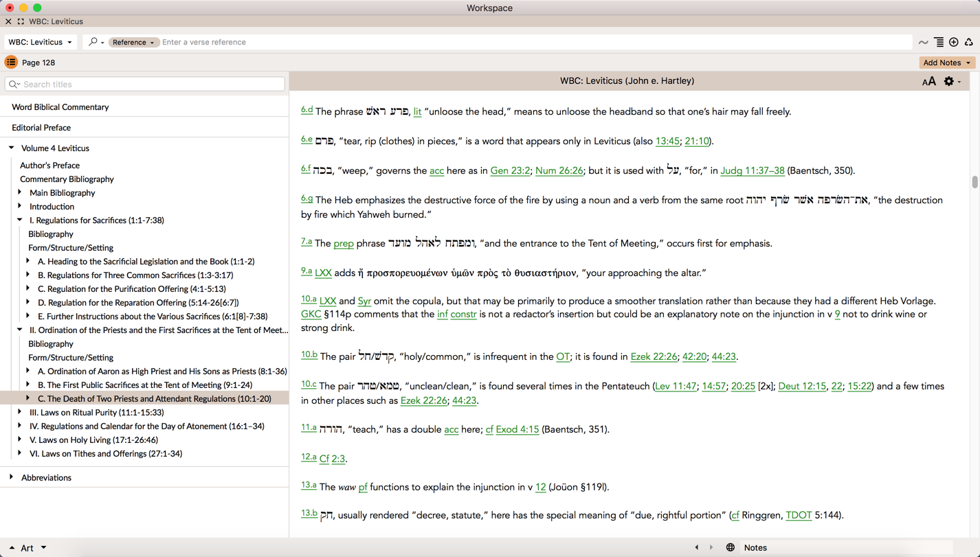Image resolution: width=980 pixels, height=557 pixels.
Task: Collapse Volume 4 Leviticus triangle
Action: coord(12,148)
